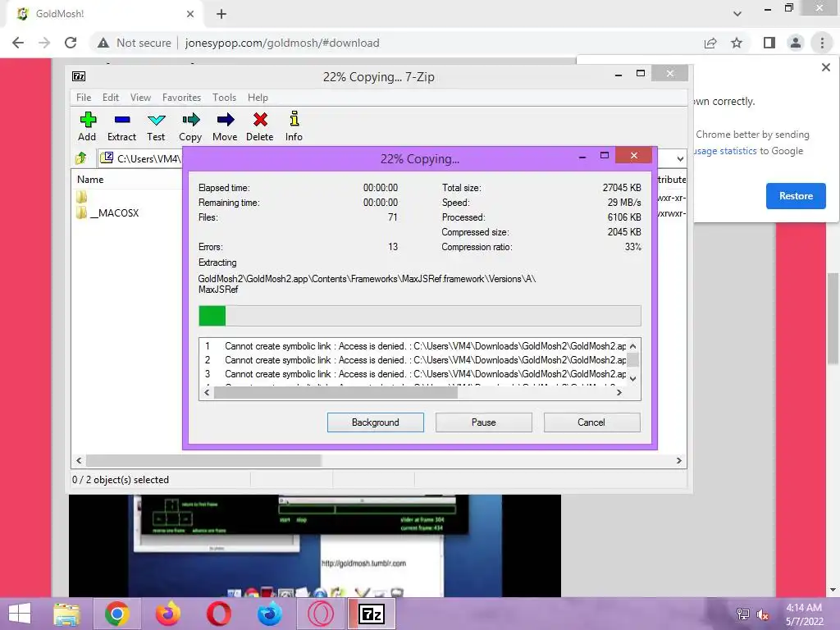
Task: Select the __MACOSX folder
Action: coord(107,212)
